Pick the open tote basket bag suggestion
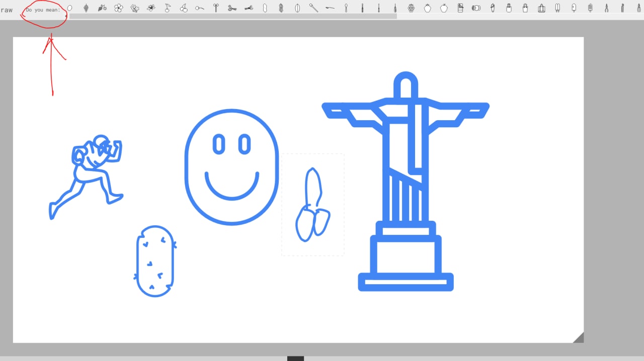Screen dimensions: 644x361 click(541, 8)
